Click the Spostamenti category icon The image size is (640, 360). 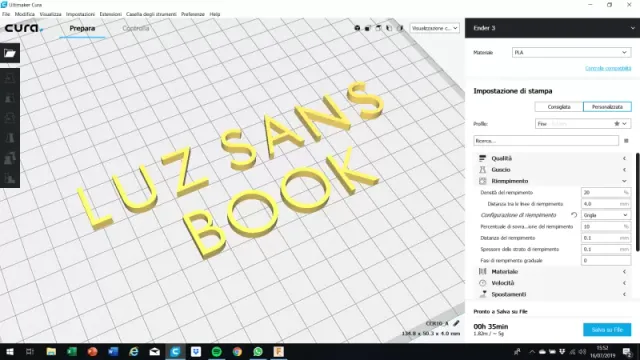click(x=482, y=294)
